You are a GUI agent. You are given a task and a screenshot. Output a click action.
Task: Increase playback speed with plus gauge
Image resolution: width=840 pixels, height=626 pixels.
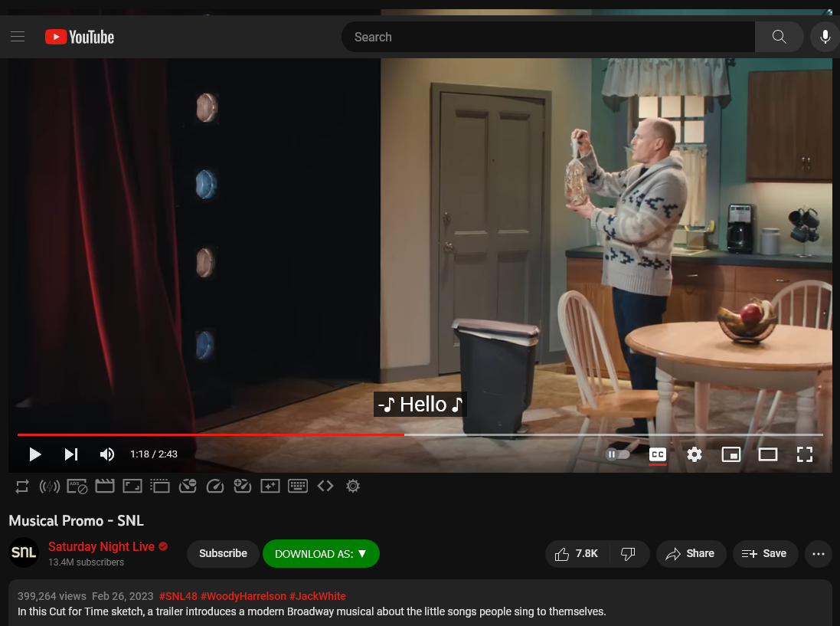click(243, 486)
